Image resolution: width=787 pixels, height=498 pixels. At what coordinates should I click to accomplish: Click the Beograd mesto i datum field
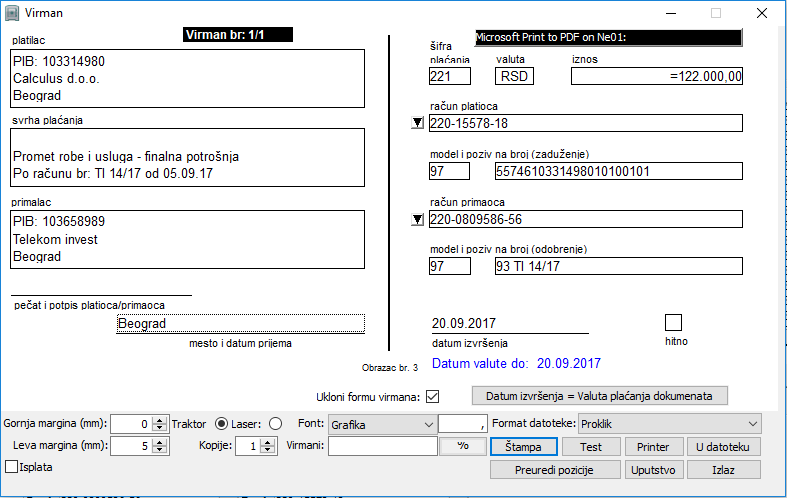240,323
